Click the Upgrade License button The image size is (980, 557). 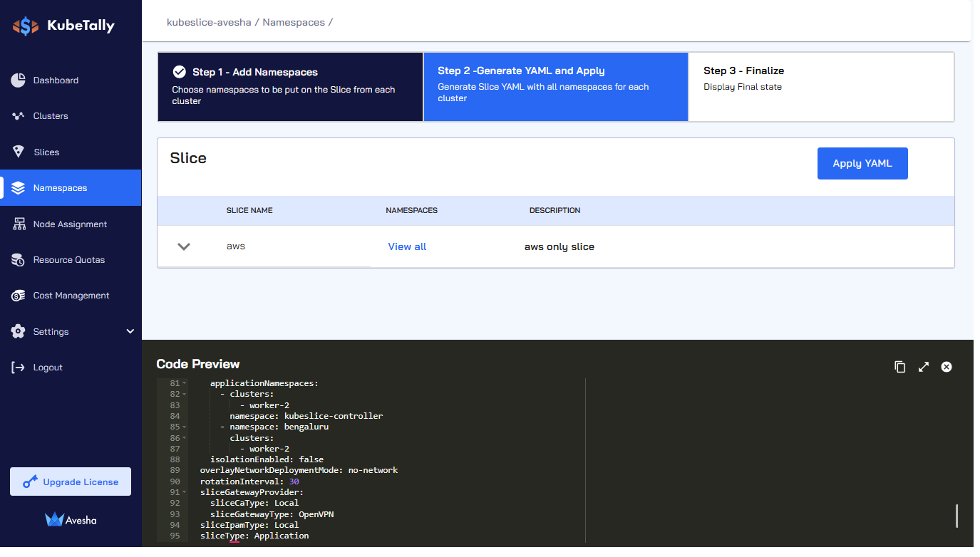click(71, 481)
